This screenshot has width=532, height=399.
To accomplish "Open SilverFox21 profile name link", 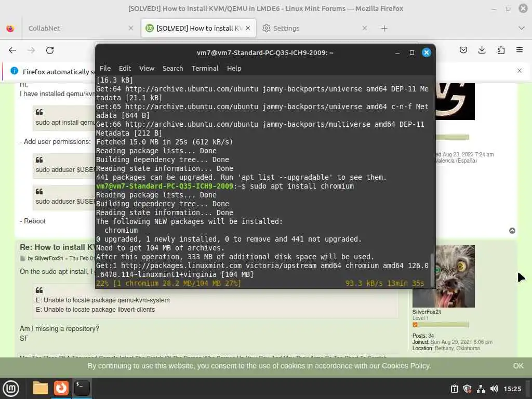I will click(427, 312).
